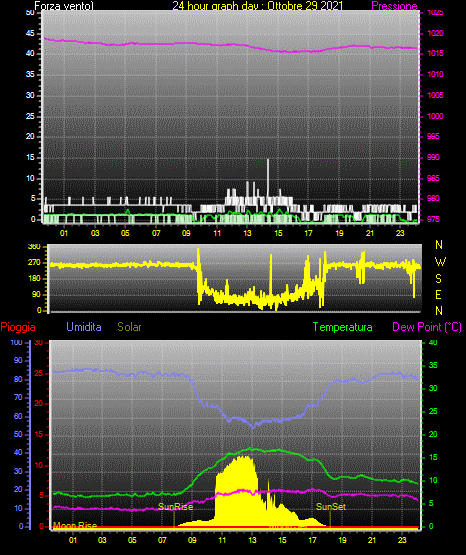The width and height of the screenshot is (466, 555).
Task: Click hour 03 on bottom graph time axis
Action: pyautogui.click(x=102, y=540)
